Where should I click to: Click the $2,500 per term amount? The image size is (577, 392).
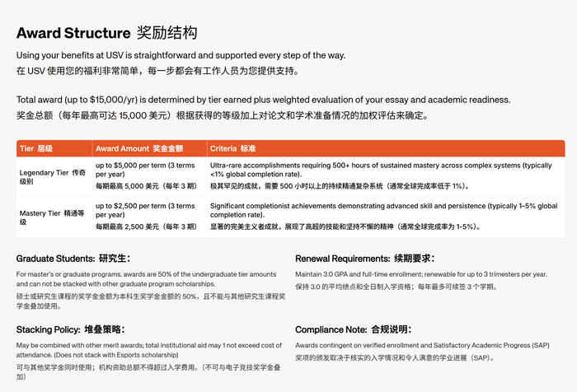point(145,210)
